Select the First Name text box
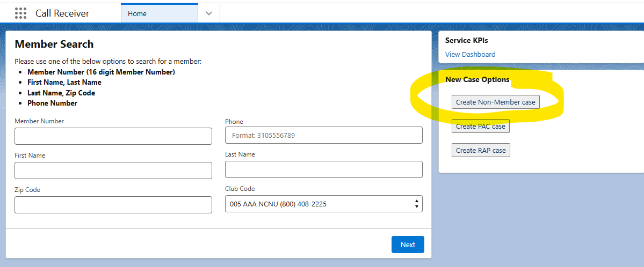This screenshot has height=267, width=644. [x=113, y=170]
